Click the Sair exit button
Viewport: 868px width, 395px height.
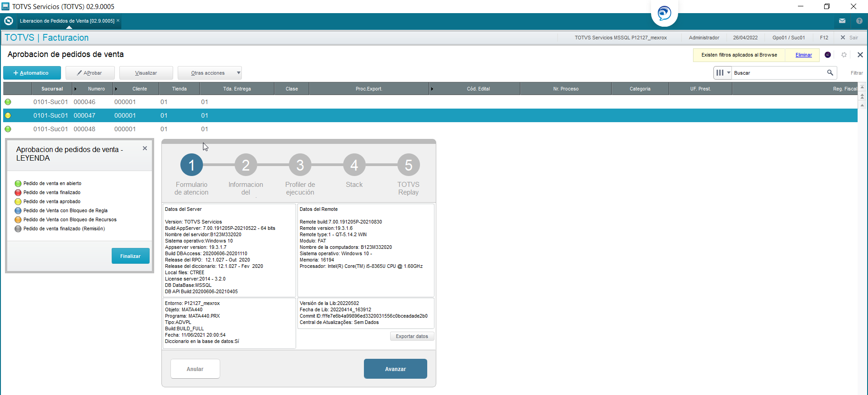[849, 38]
